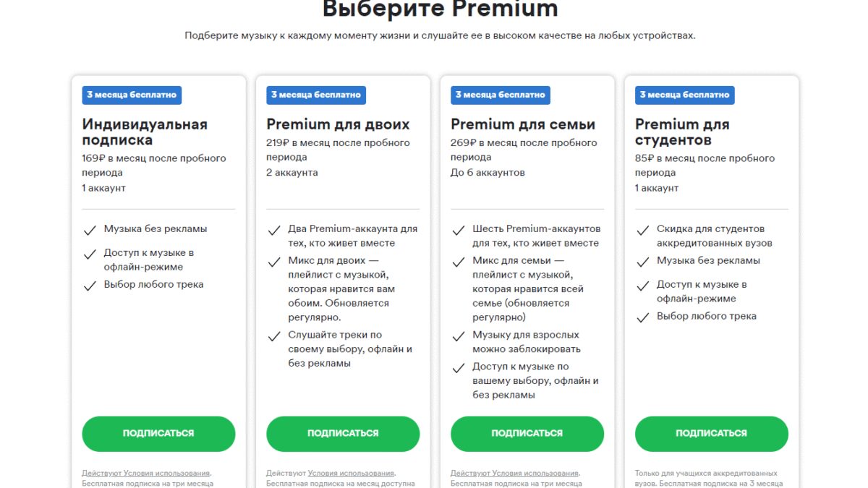This screenshot has width=868, height=488.
Task: Click the checkmark beside "Шесть Premium-аккаунтов" feature
Action: pyautogui.click(x=459, y=228)
